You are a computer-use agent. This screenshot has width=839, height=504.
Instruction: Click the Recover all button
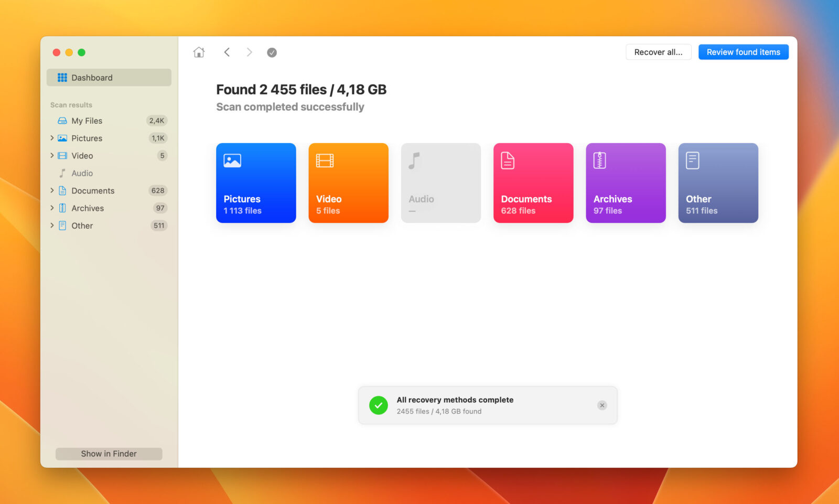pos(658,52)
